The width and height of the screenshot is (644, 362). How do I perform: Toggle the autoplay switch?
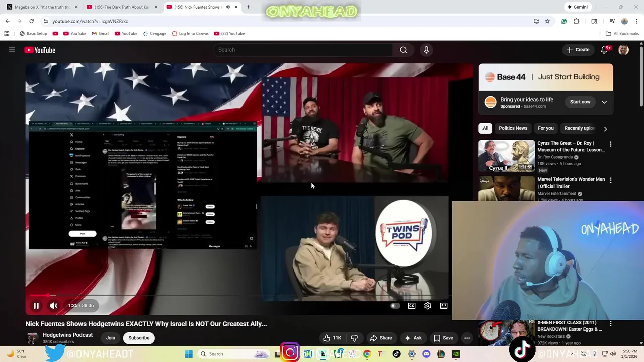(395, 305)
